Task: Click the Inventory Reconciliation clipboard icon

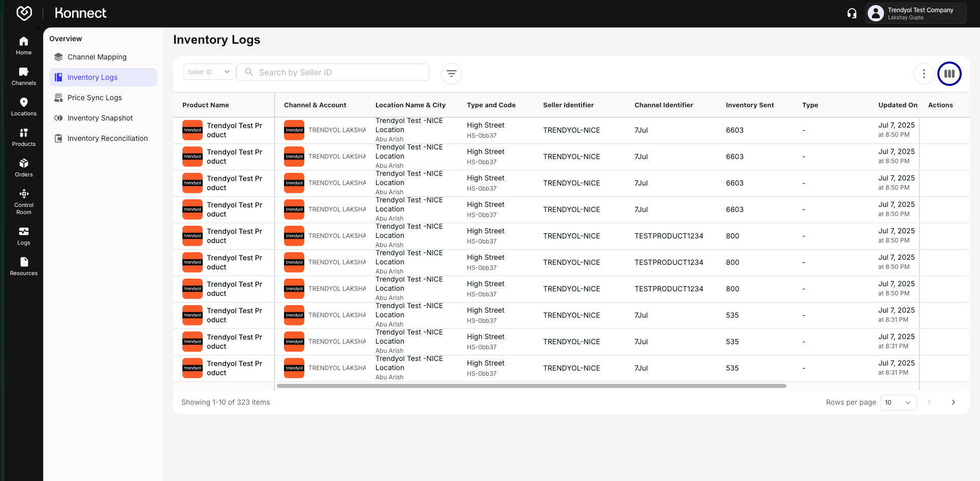Action: pos(58,138)
